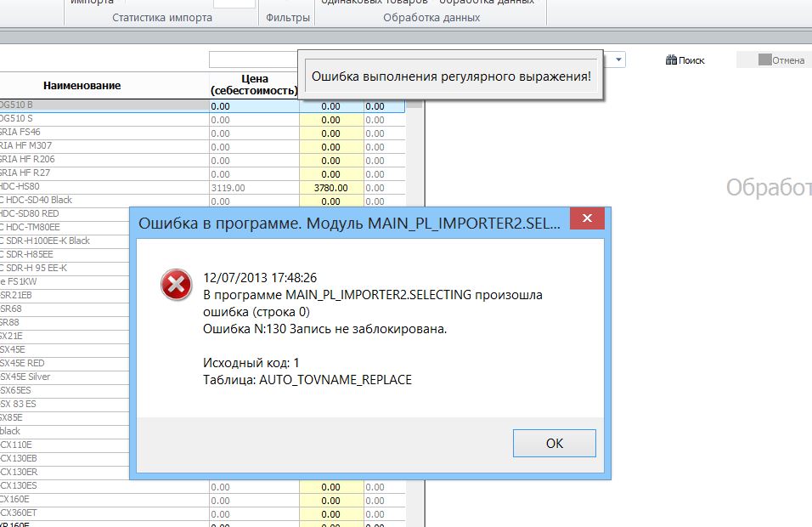
Task: Click yellow 0.00 cell in DG510 S row
Action: (331, 120)
